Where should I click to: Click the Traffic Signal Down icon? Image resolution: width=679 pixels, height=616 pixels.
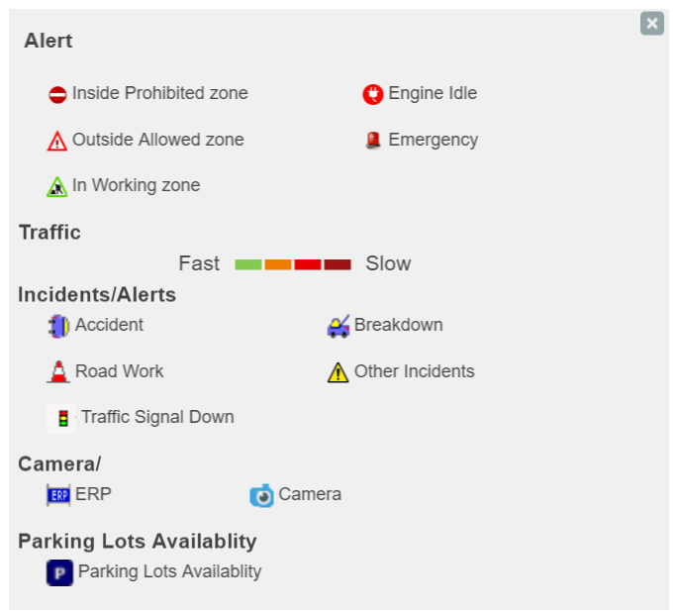(x=62, y=418)
